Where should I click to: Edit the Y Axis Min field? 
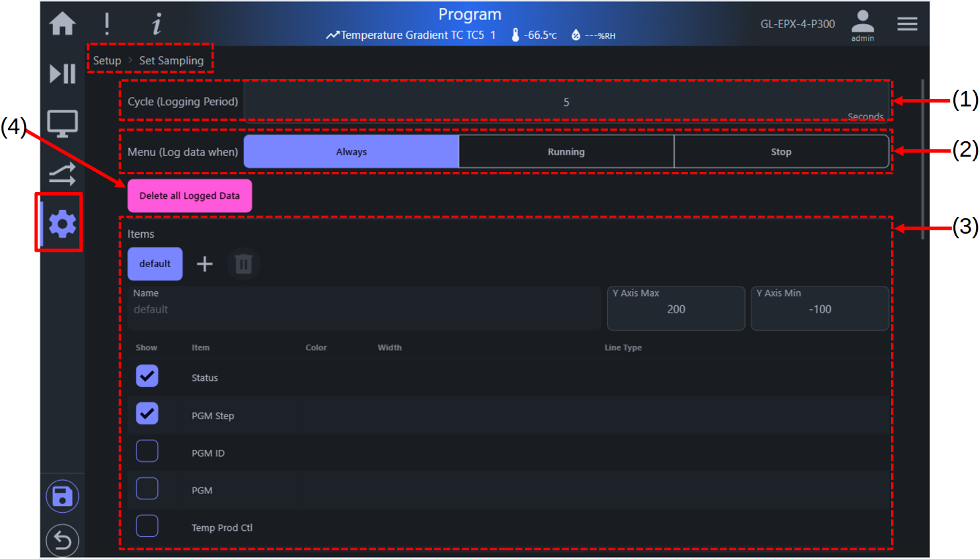tap(820, 309)
